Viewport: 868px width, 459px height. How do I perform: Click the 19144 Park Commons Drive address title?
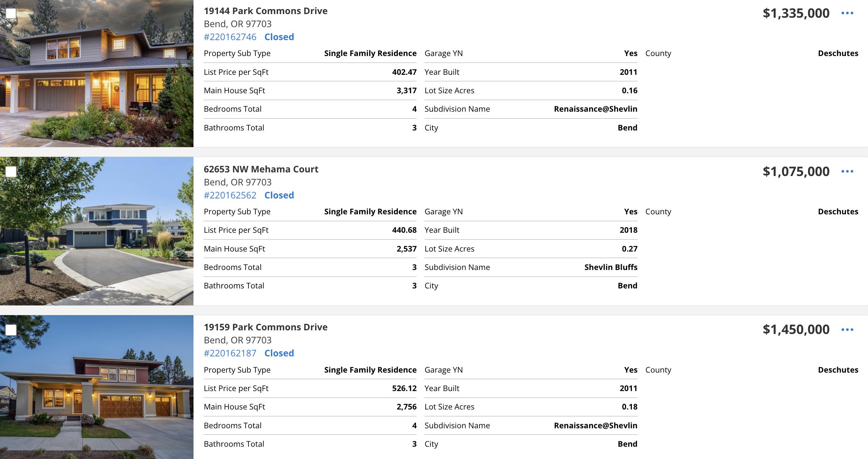tap(265, 11)
